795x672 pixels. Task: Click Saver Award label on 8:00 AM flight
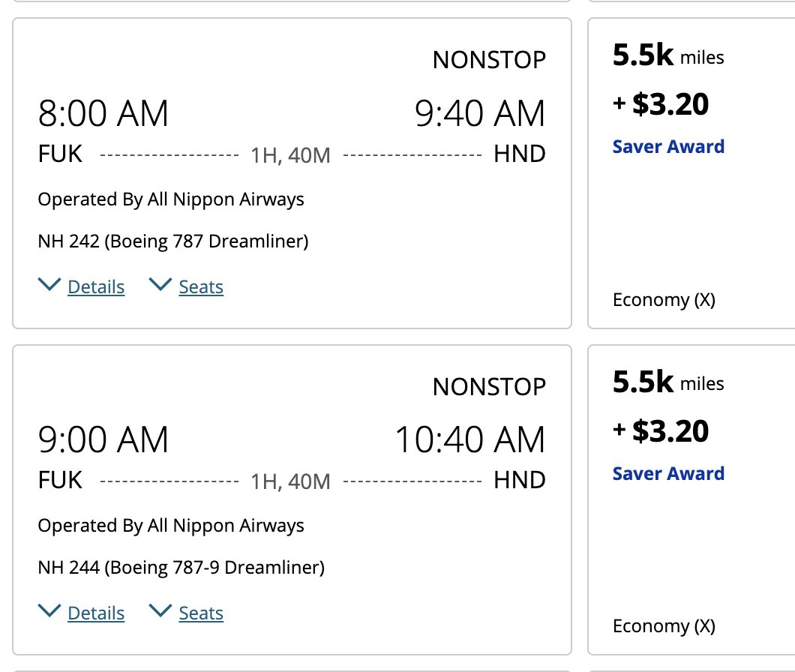(x=668, y=146)
